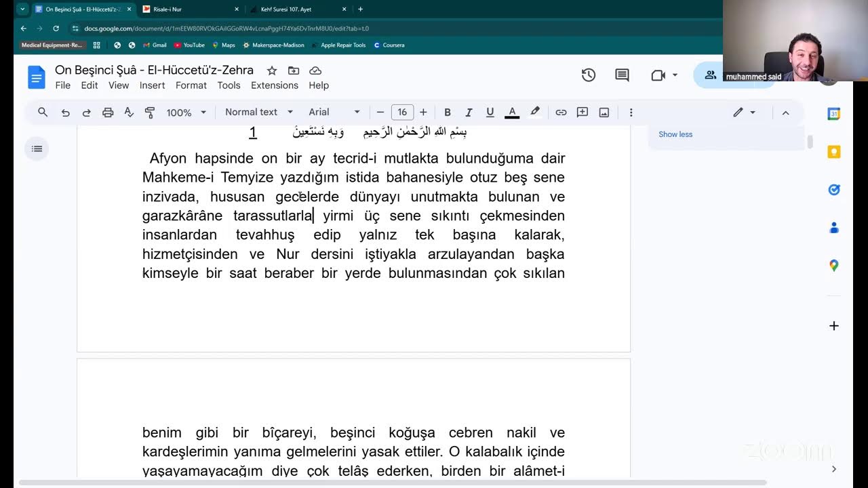
Task: Open Coursera bookmark
Action: 389,45
